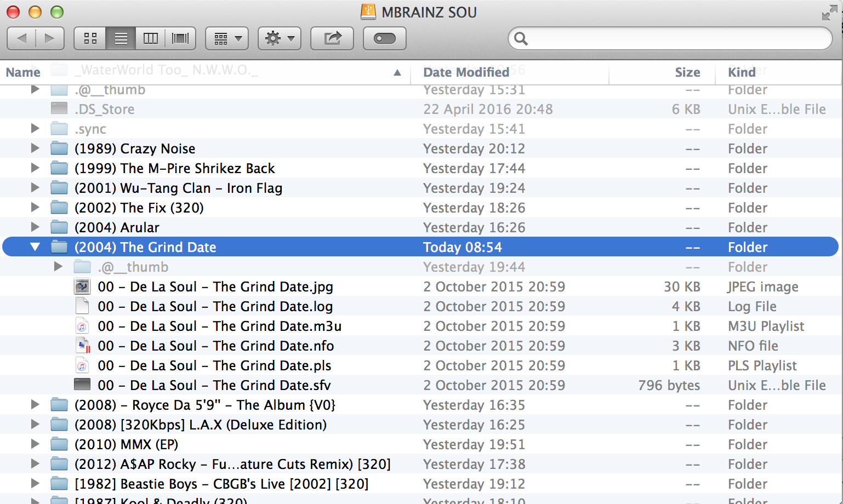The image size is (843, 504).
Task: Select The Grind Date.m3u playlist file
Action: (219, 326)
